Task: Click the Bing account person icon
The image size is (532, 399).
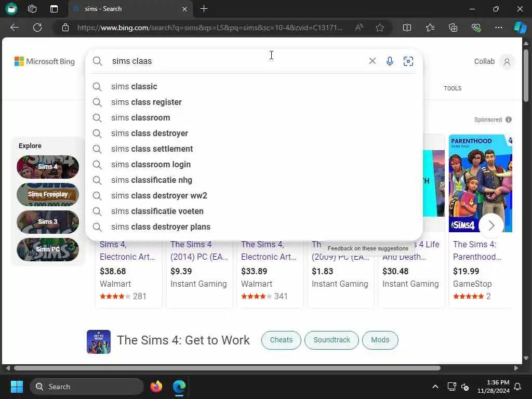Action: coord(507,62)
